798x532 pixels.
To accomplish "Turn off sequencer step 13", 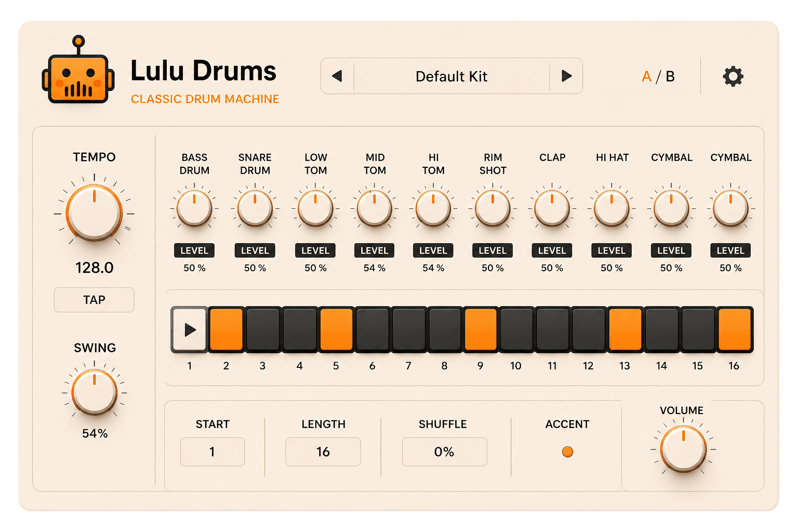I will coord(625,329).
